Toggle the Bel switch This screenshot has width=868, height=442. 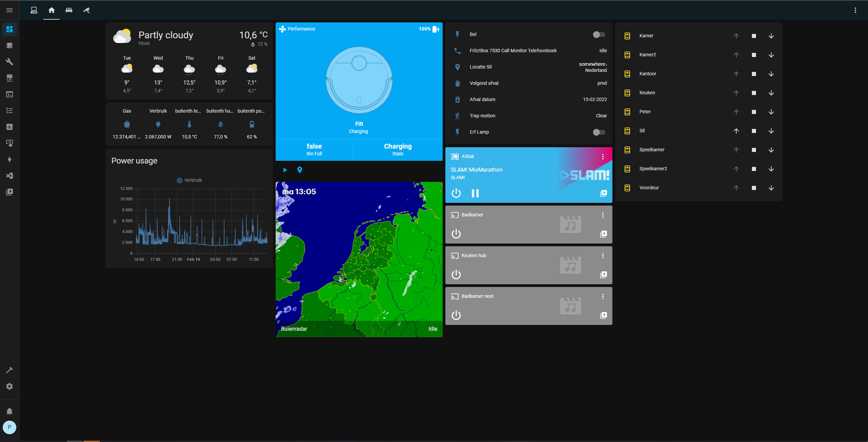point(599,35)
